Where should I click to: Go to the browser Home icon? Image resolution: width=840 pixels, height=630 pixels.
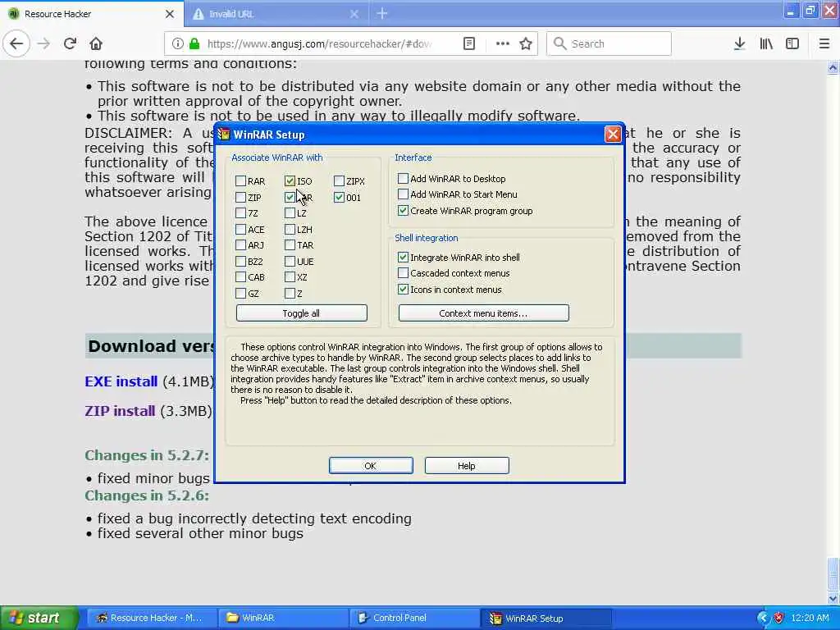95,43
